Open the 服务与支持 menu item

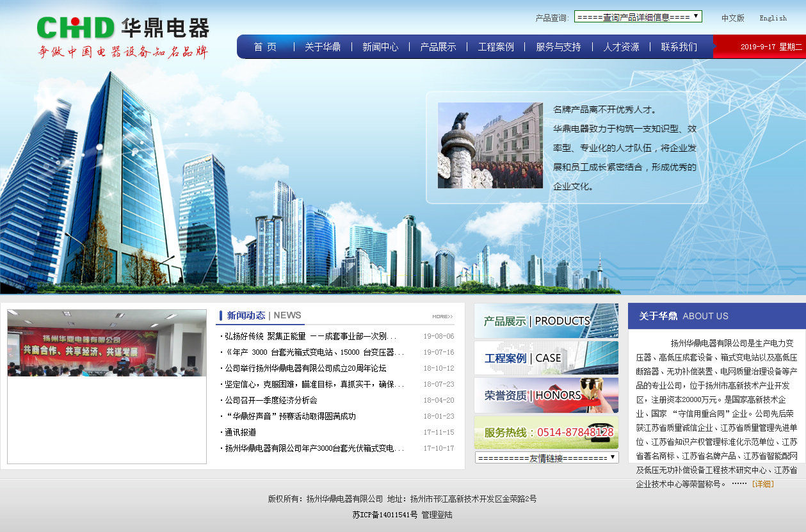(558, 47)
